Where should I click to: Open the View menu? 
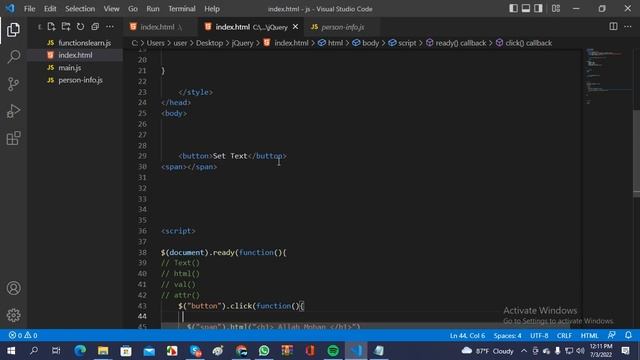point(111,9)
